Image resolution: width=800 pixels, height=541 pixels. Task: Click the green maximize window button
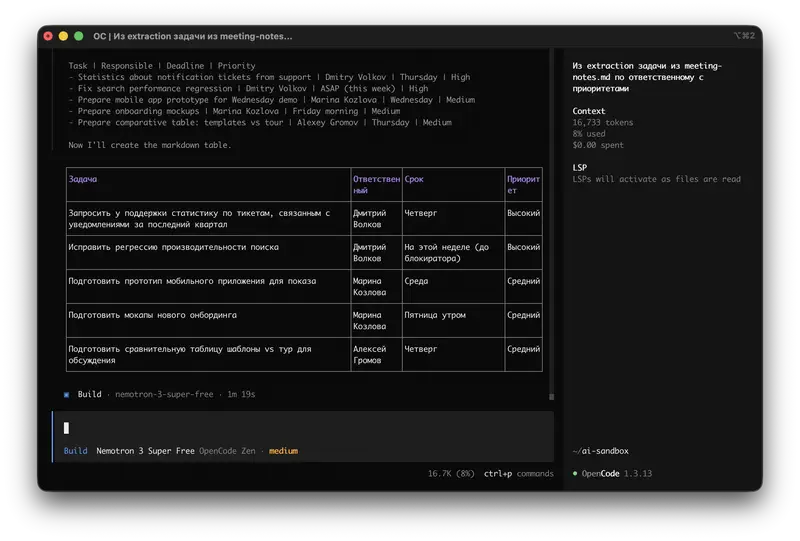(80, 36)
